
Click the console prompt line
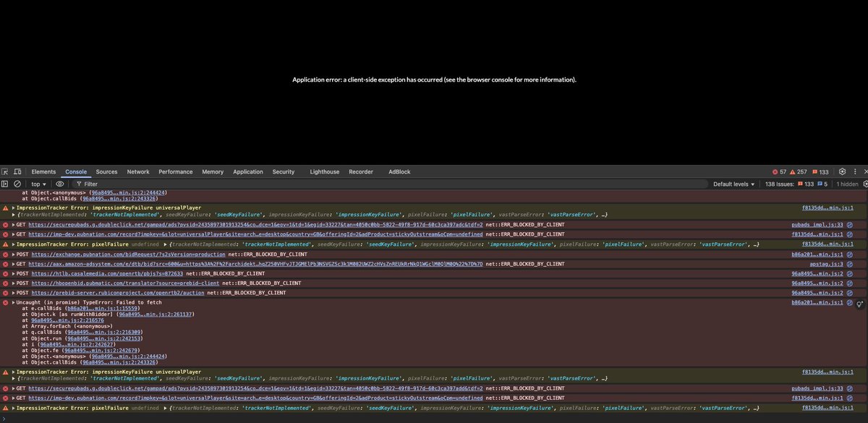[434, 418]
